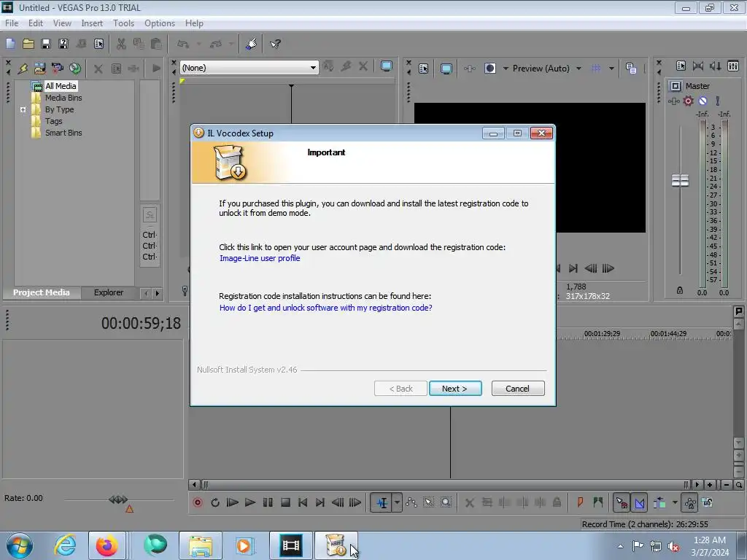This screenshot has width=747, height=560.
Task: Toggle Lock Envelopes to Events
Action: pos(689,502)
